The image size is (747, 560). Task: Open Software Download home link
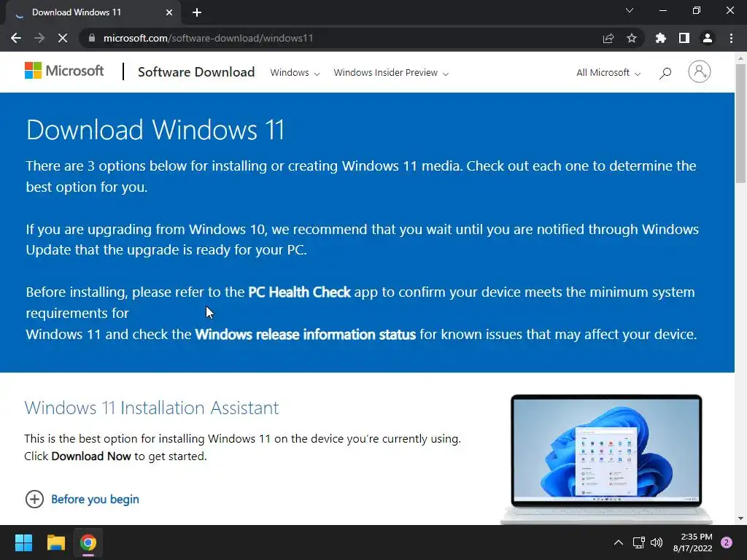pos(196,72)
